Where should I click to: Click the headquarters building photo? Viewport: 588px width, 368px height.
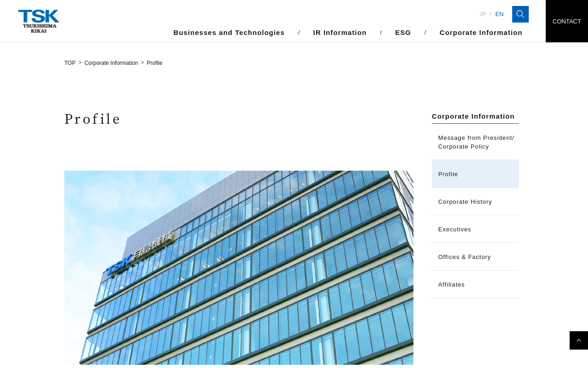[239, 268]
